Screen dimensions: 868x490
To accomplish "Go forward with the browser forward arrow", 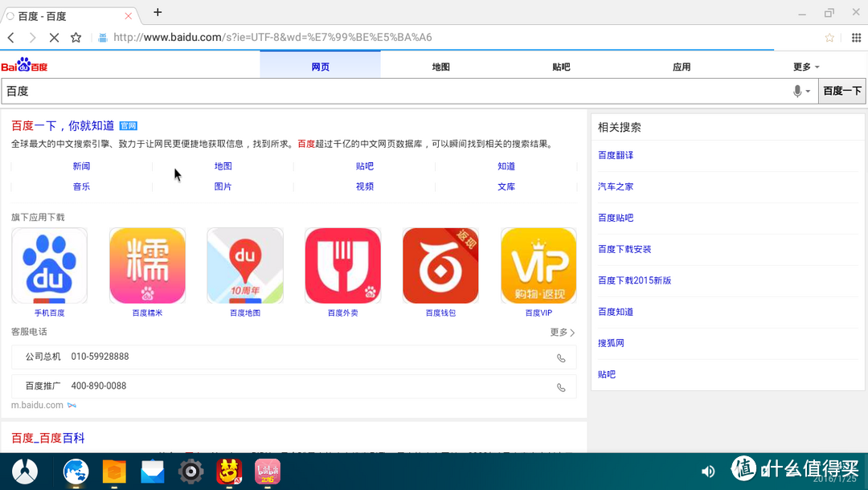I will coord(33,38).
